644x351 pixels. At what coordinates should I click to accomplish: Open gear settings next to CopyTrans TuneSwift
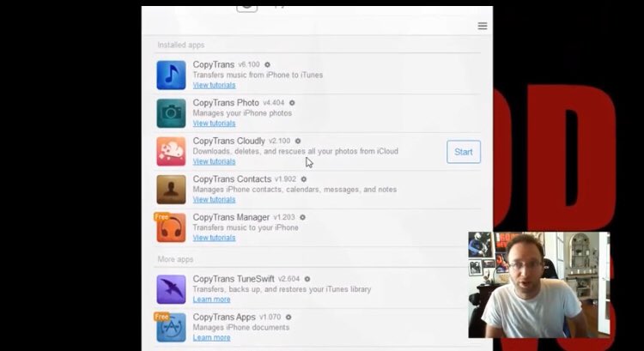[x=307, y=279]
